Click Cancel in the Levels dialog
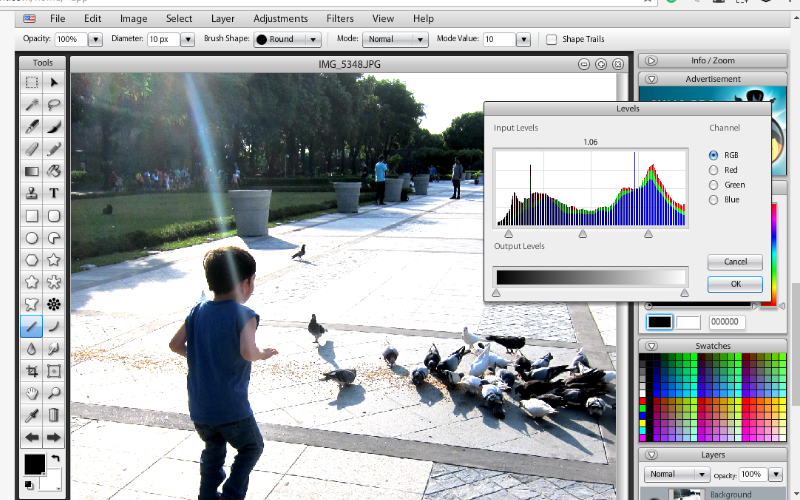 735,262
